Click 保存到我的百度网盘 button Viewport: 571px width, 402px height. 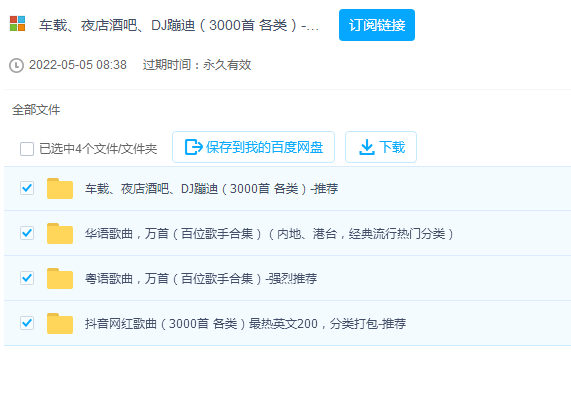pyautogui.click(x=253, y=147)
